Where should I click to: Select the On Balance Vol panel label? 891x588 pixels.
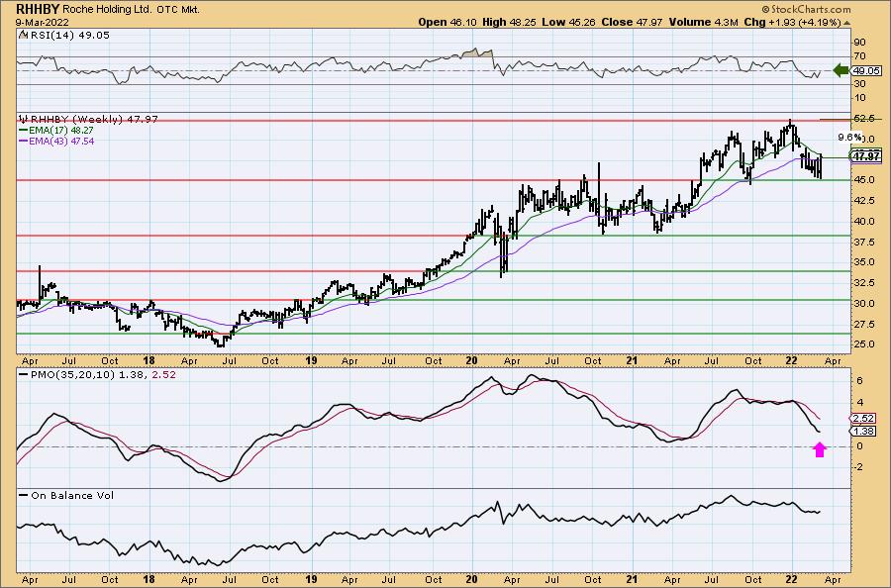coord(72,495)
